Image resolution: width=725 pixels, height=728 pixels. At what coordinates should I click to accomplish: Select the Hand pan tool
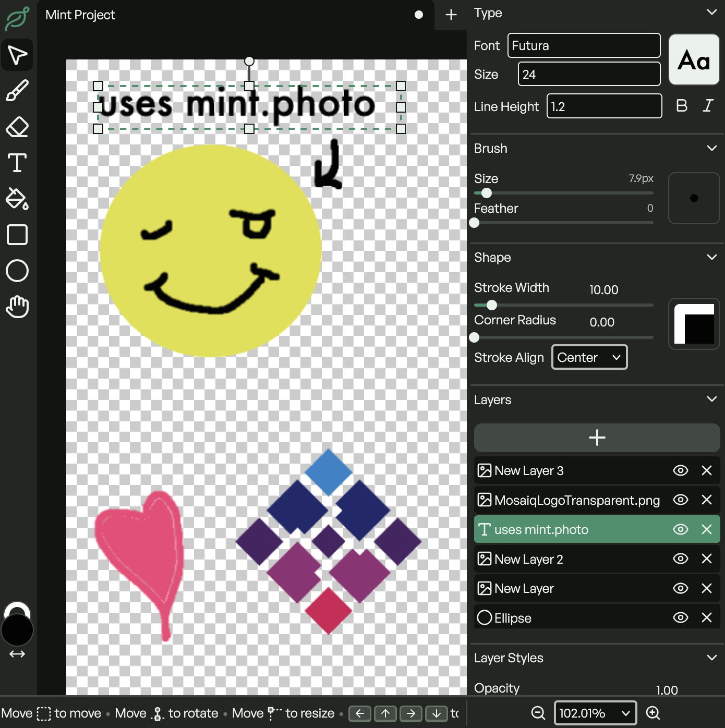pos(17,307)
